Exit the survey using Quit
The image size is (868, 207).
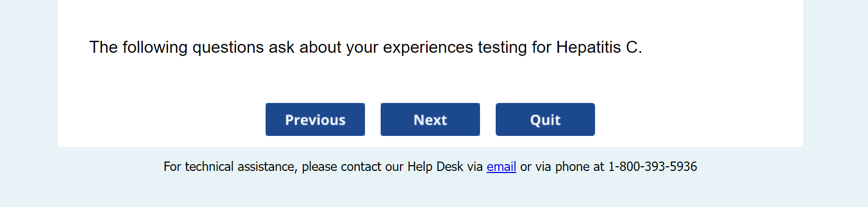click(545, 120)
